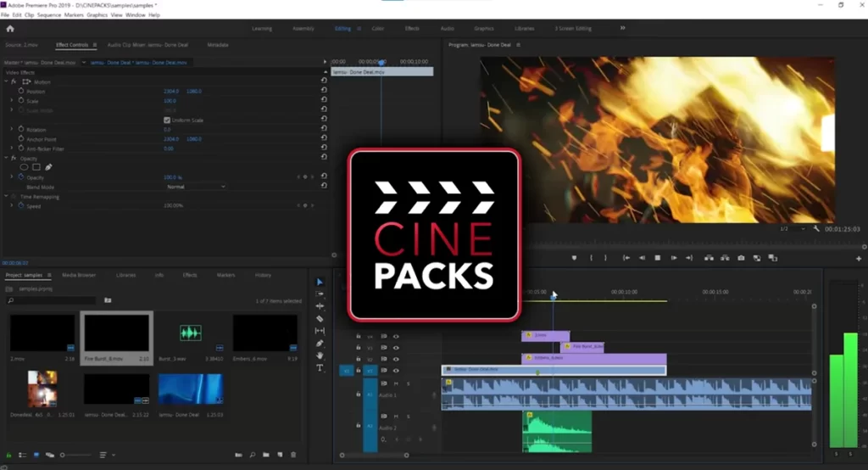Switch Project panel to list view
The width and height of the screenshot is (868, 470).
pyautogui.click(x=23, y=455)
